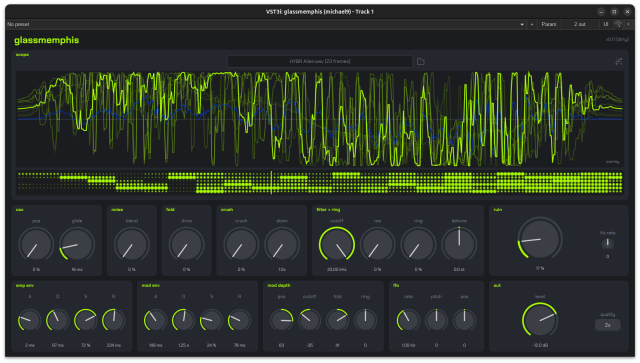Click the out level knob
The image size is (640, 363).
(x=540, y=320)
